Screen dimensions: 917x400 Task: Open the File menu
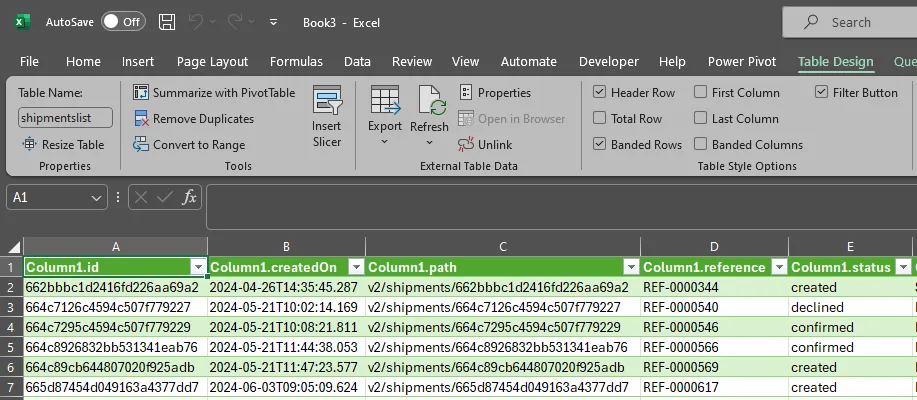(x=29, y=61)
